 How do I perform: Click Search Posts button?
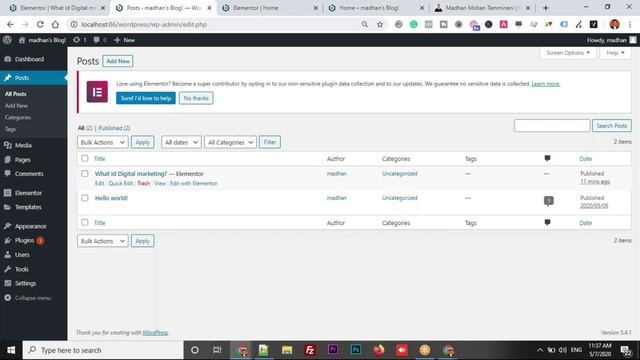611,126
